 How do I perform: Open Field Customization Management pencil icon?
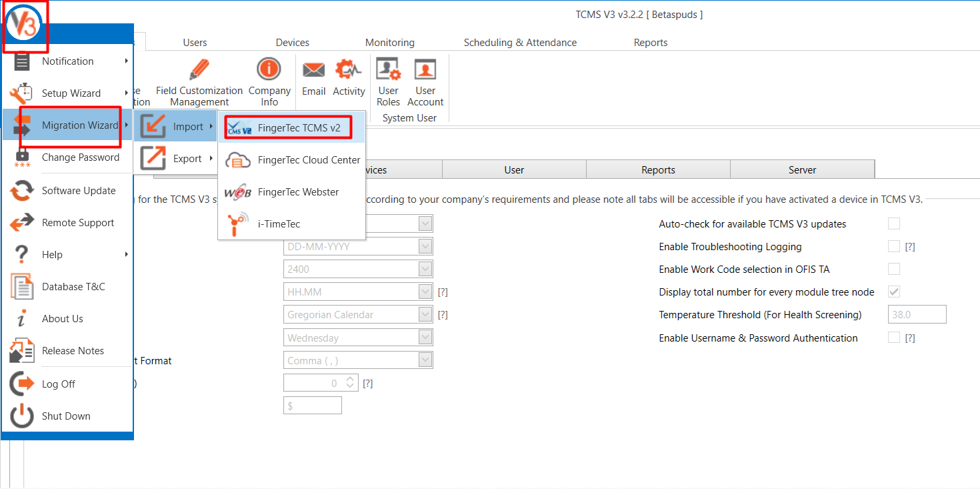point(199,69)
